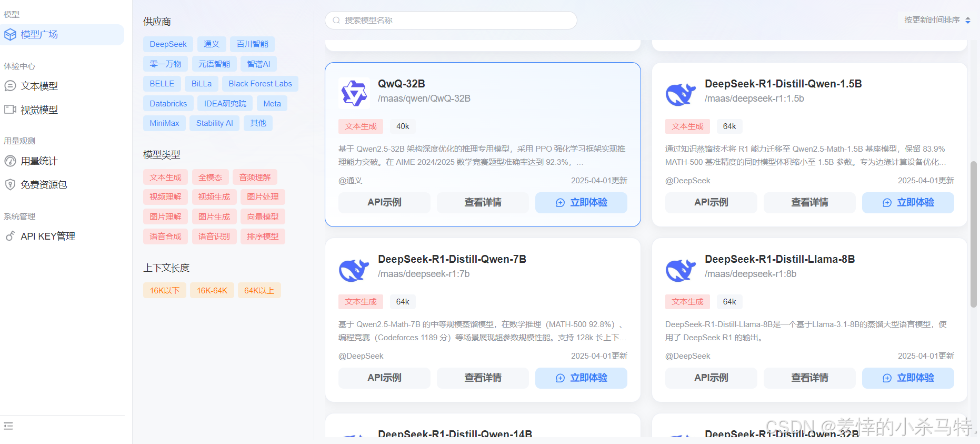Image resolution: width=980 pixels, height=444 pixels.
Task: Filter by 零一万物 provider tag
Action: click(x=166, y=64)
